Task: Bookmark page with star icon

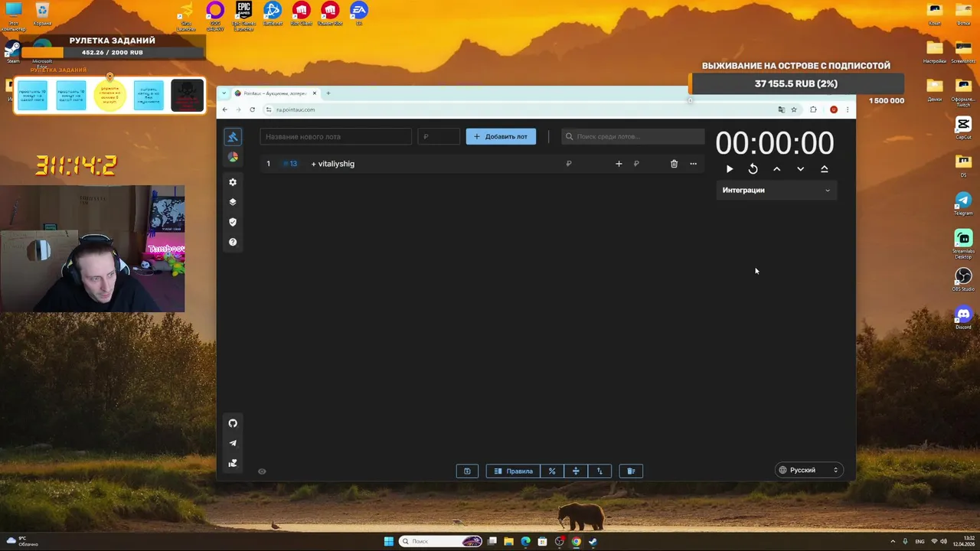Action: [794, 109]
